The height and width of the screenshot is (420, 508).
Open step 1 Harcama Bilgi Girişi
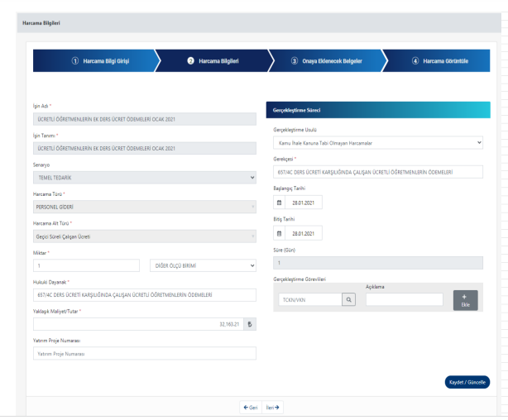point(96,61)
